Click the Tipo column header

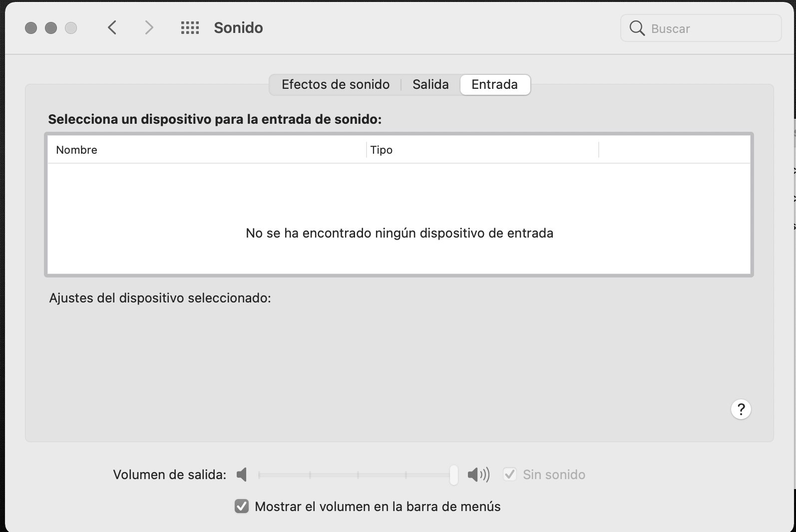pyautogui.click(x=482, y=150)
